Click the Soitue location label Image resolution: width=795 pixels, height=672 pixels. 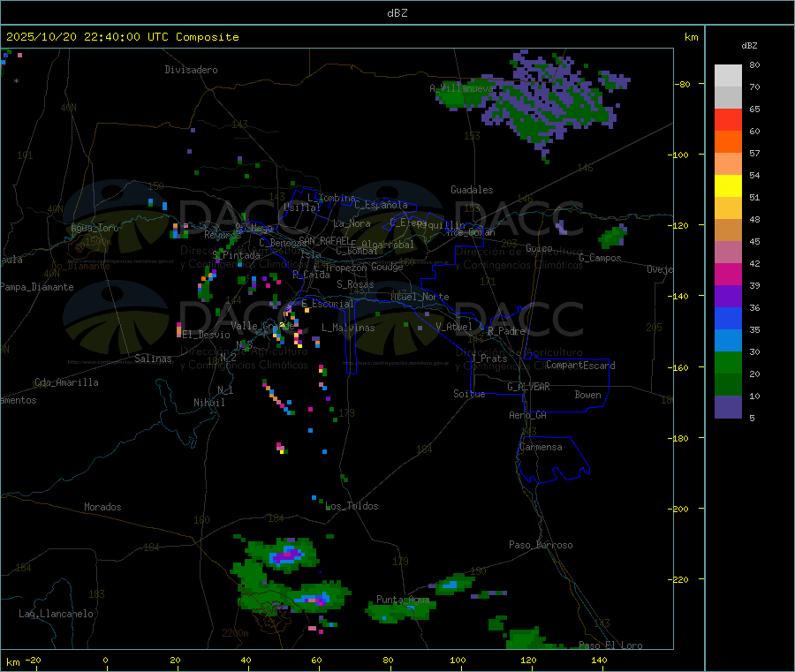click(469, 394)
